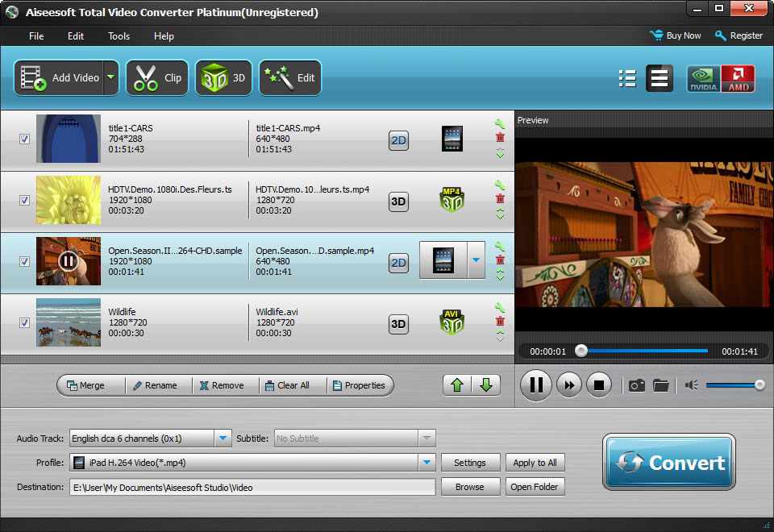774x532 pixels.
Task: Move selected item up with green arrow
Action: 457,385
